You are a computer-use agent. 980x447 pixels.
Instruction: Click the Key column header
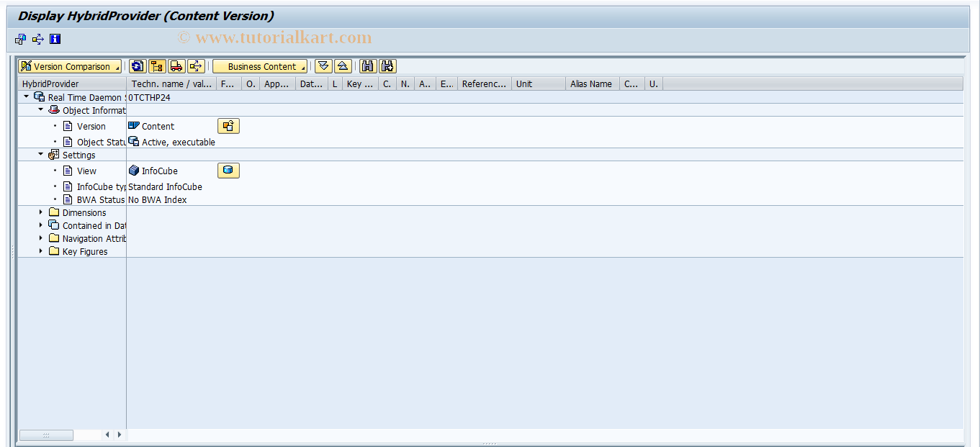point(360,83)
